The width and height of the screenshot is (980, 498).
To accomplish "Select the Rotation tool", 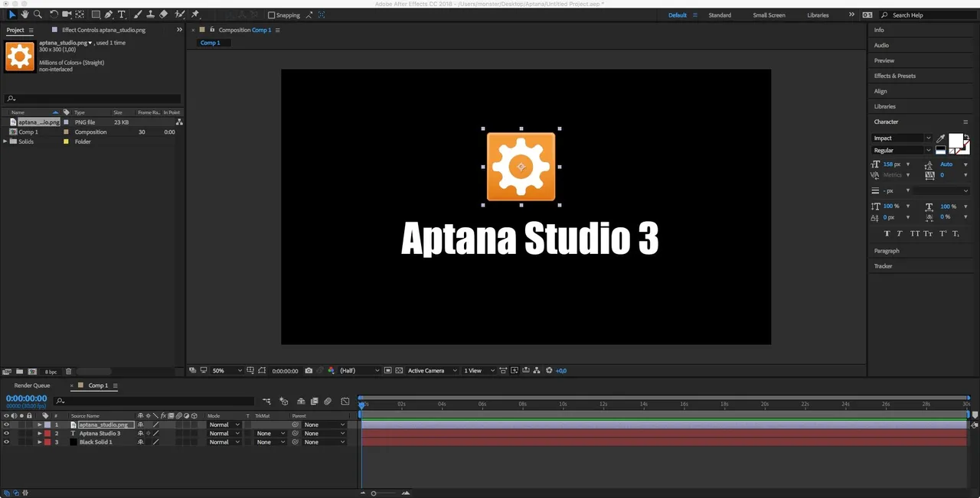I will [x=54, y=15].
